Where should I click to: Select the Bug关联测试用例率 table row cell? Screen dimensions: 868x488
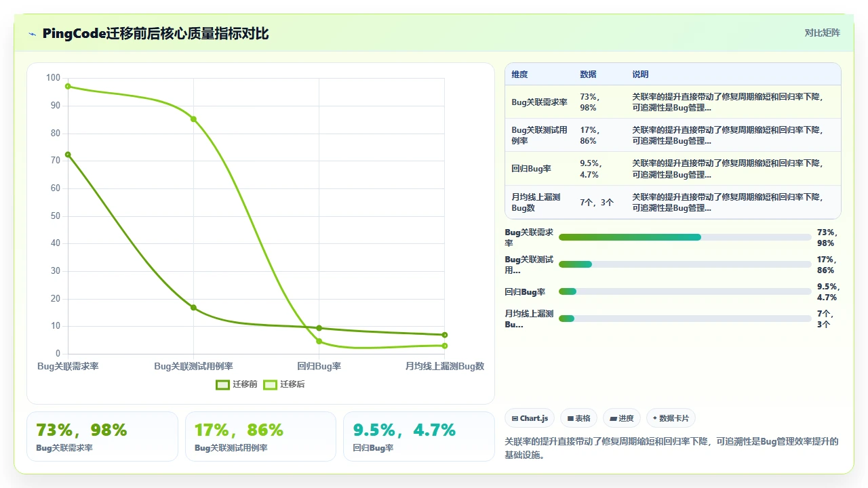539,135
